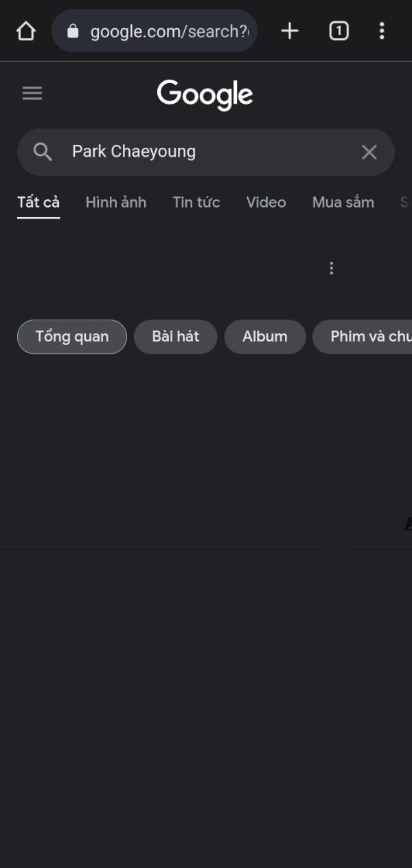The width and height of the screenshot is (412, 868).
Task: Select the Tất cả tab
Action: [x=38, y=203]
